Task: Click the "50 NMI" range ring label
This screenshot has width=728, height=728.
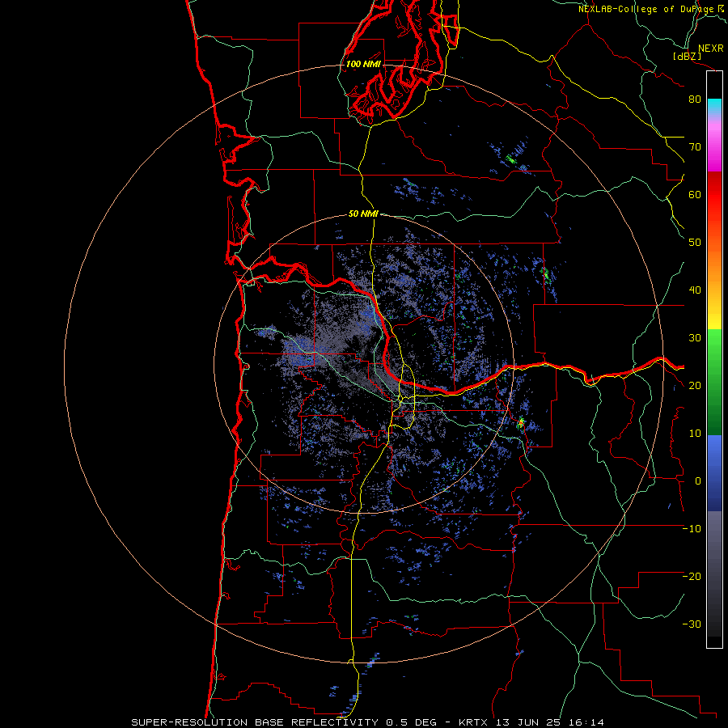Action: click(x=363, y=214)
